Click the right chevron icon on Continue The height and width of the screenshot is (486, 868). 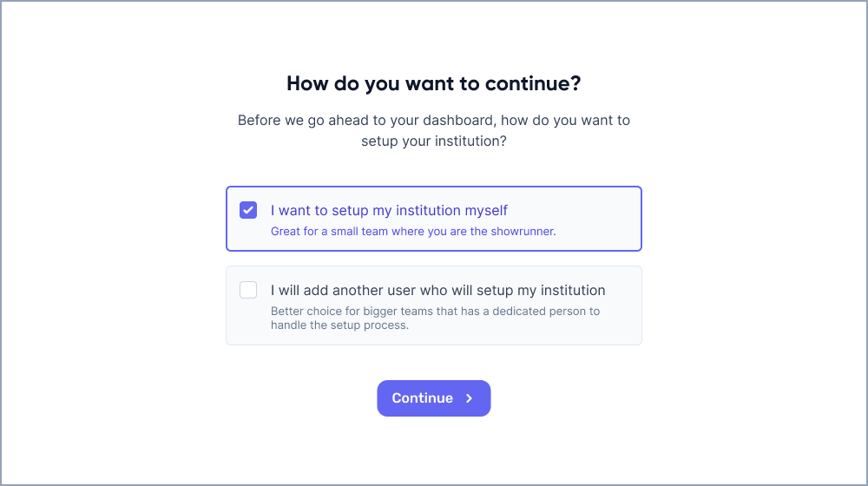click(470, 398)
